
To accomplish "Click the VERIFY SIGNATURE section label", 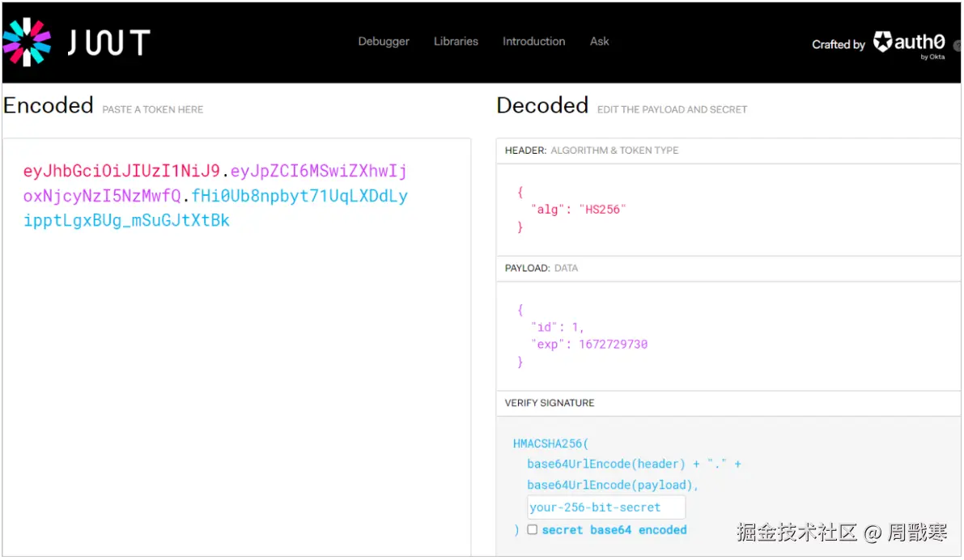I will click(549, 403).
